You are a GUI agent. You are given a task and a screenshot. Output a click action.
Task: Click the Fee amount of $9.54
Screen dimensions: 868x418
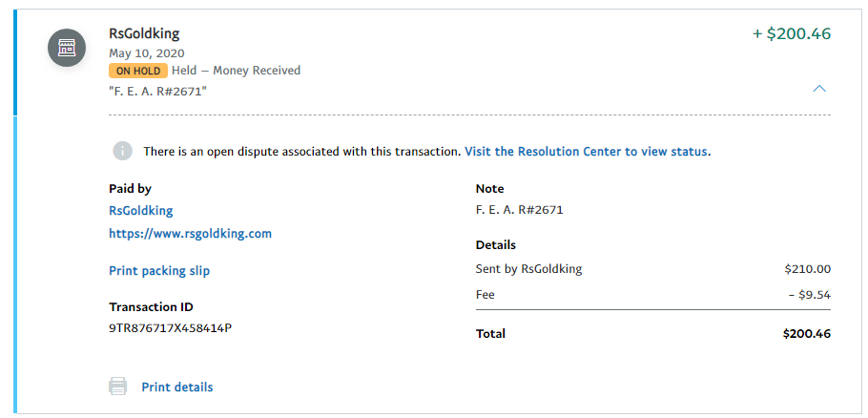coord(810,295)
